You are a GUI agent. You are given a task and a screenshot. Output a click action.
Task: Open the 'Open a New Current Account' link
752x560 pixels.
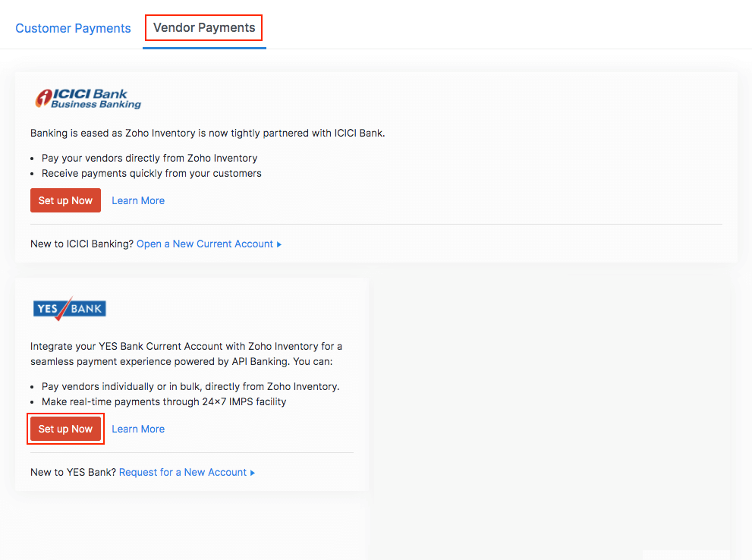tap(204, 244)
